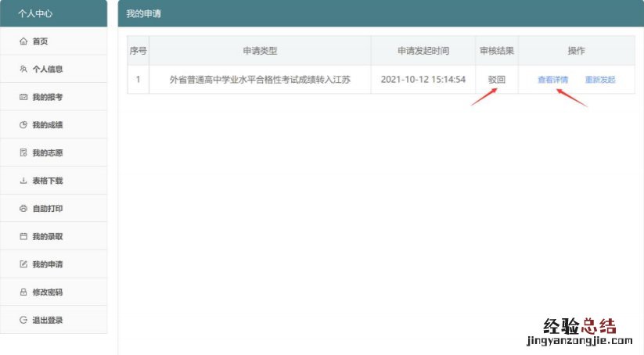Click the 申请类型 column header

click(x=260, y=51)
